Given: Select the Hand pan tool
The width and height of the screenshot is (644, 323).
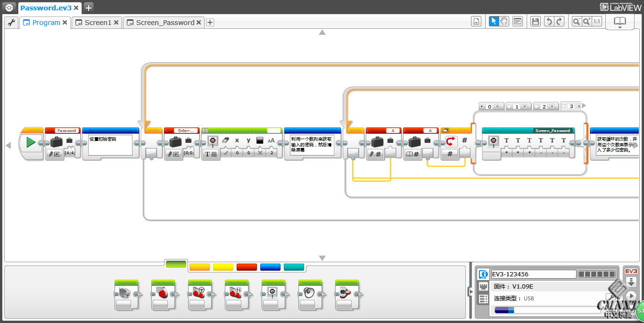Looking at the screenshot, I should (x=504, y=21).
